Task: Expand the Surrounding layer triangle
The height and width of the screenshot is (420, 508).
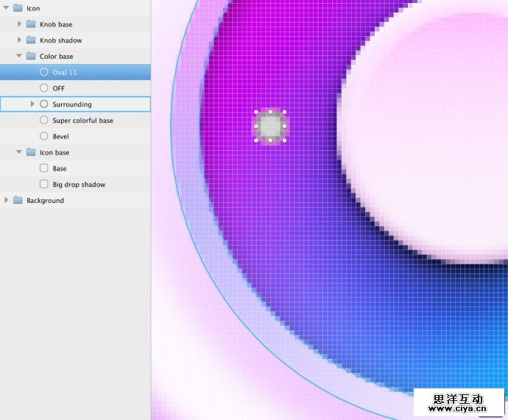Action: pos(32,104)
